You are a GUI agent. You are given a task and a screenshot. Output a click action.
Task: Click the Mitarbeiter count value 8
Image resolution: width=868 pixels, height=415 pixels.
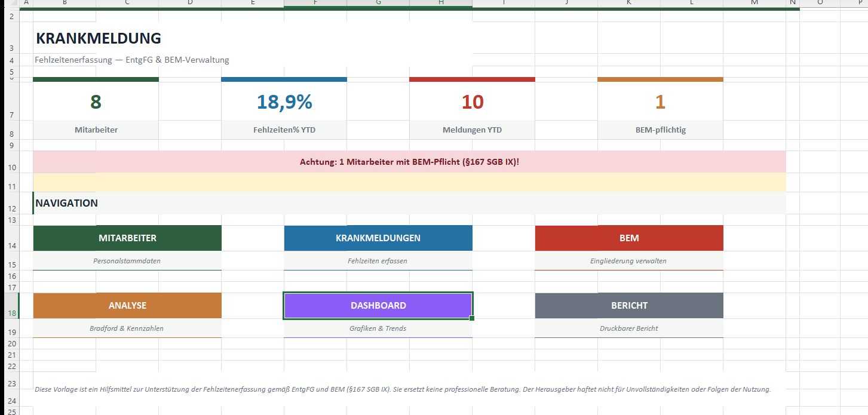[x=96, y=102]
